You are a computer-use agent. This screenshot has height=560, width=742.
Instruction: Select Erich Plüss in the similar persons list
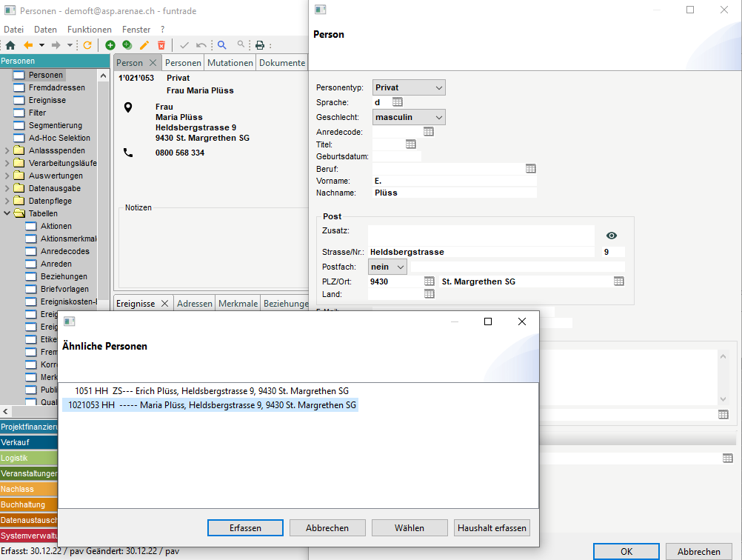[x=211, y=391]
